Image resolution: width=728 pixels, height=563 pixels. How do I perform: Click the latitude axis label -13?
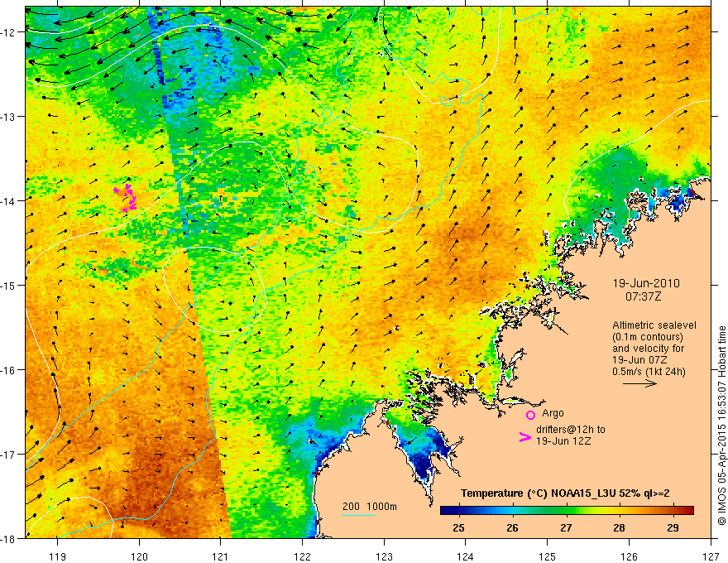coord(9,117)
